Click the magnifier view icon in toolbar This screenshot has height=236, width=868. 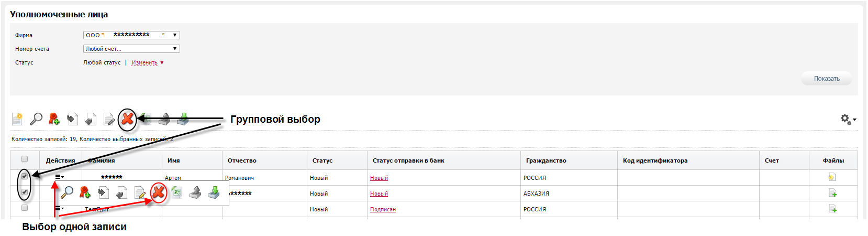pyautogui.click(x=36, y=119)
